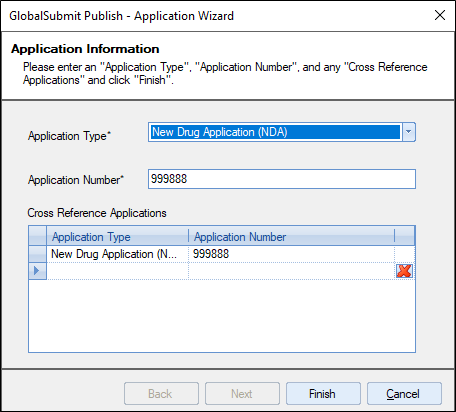
Task: Click the empty Application Type cell in new row
Action: (117, 271)
